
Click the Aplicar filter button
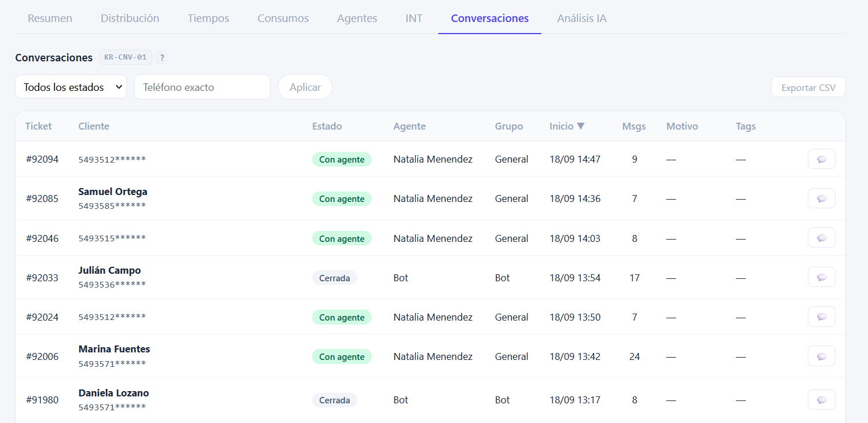305,87
